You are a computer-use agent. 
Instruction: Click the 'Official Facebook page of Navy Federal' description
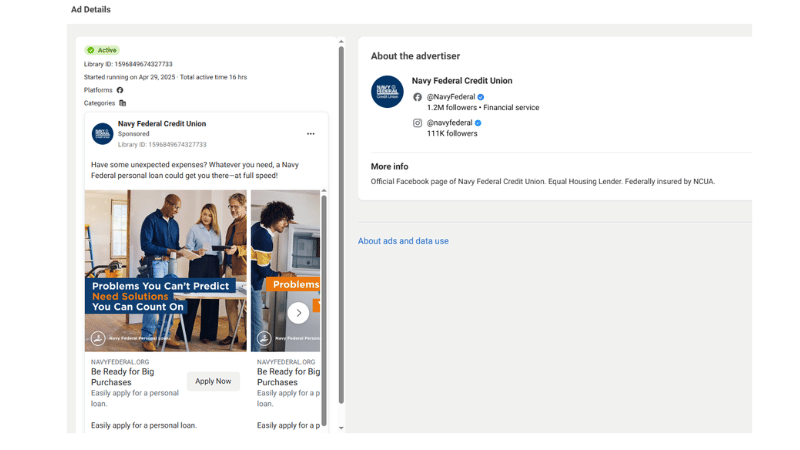tap(543, 181)
